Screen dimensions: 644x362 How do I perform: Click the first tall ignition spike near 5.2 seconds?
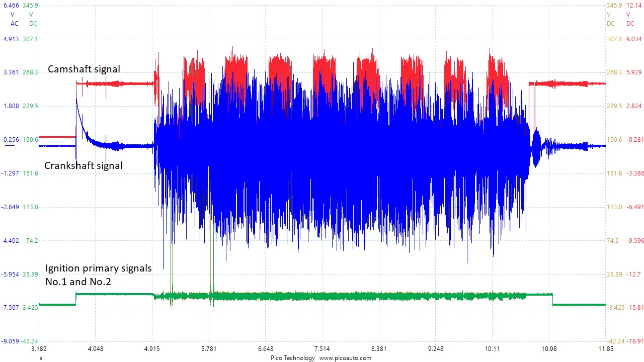(172, 261)
